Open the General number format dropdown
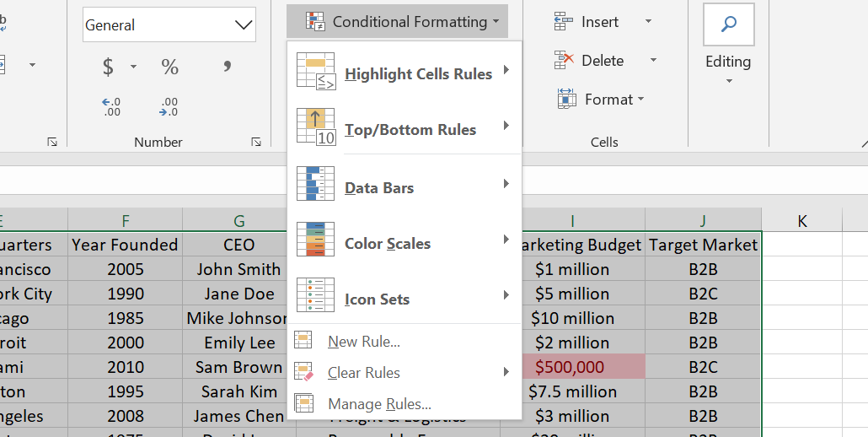 (244, 25)
